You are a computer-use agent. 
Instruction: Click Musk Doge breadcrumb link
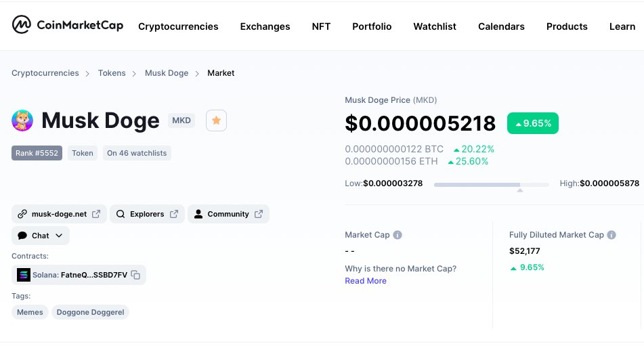click(x=167, y=73)
